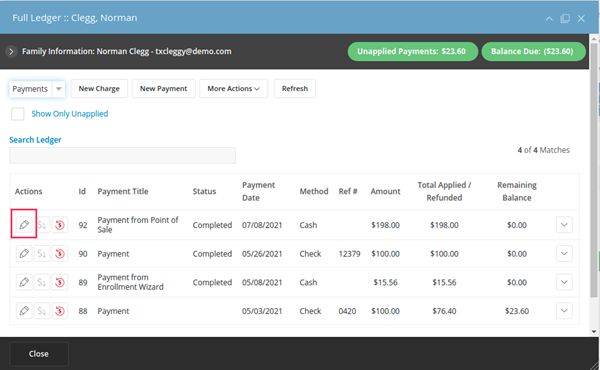600x370 pixels.
Task: Select 'Payment from Point of Sale' title
Action: pos(138,225)
